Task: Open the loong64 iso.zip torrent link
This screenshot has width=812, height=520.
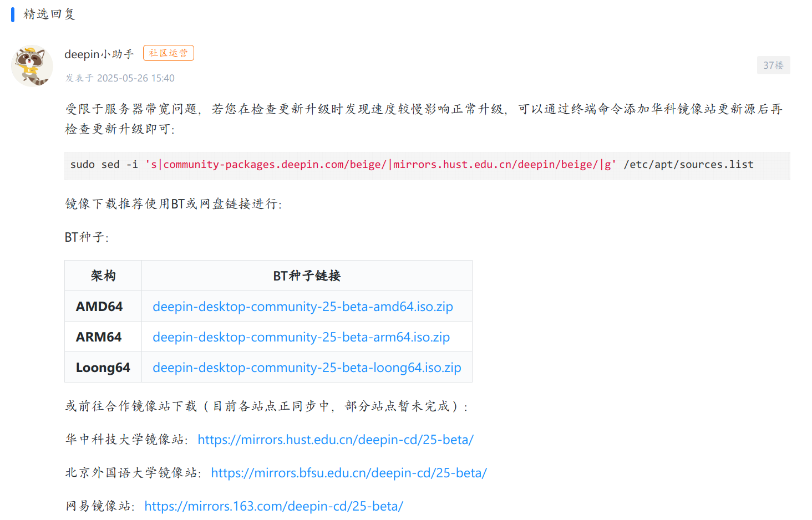Action: (x=307, y=368)
